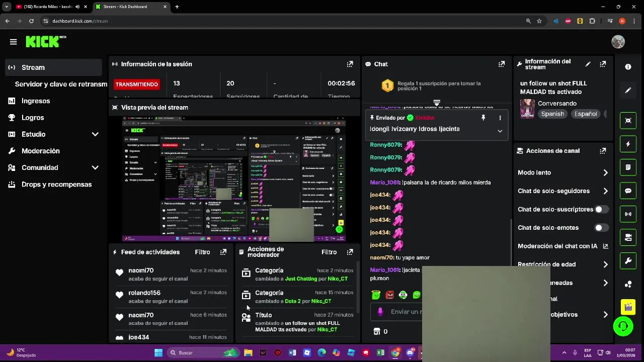This screenshot has width=644, height=362.
Task: Toggle Chat de solo-emotes switch
Action: (601, 228)
